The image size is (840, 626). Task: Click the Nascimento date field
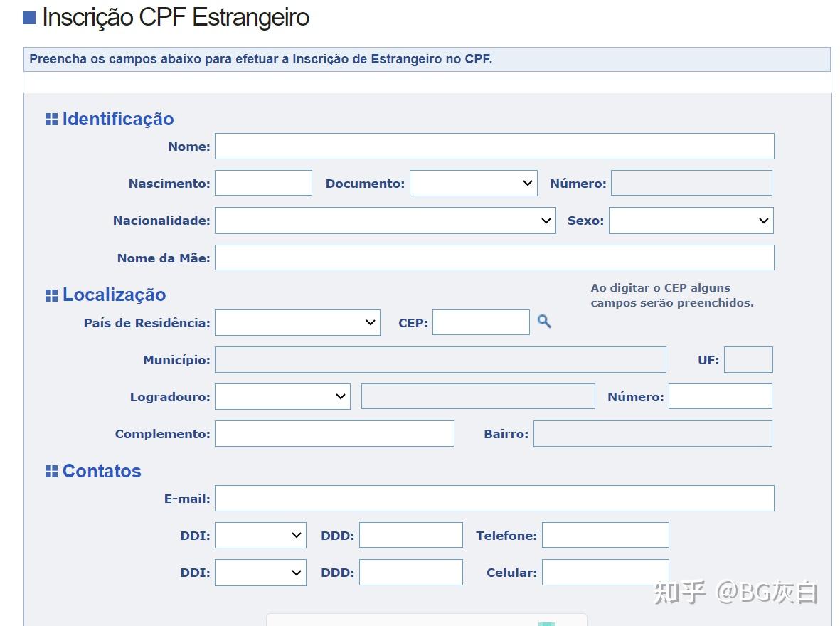coord(263,183)
